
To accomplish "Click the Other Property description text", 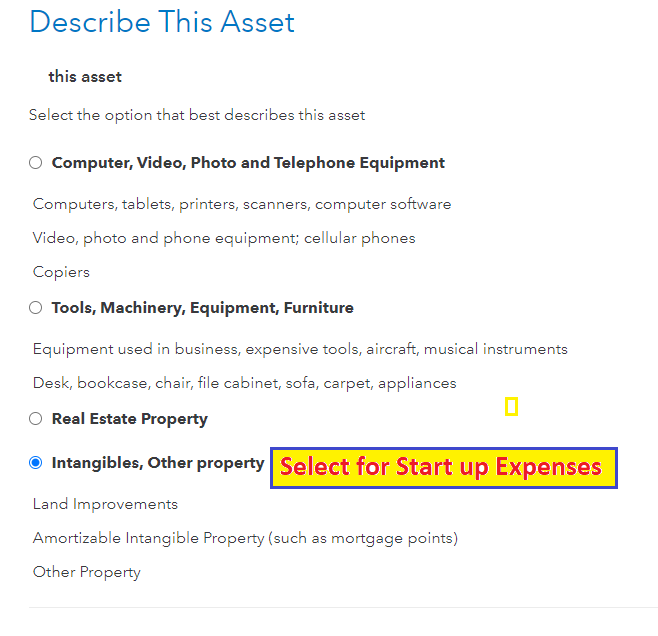I will 87,572.
